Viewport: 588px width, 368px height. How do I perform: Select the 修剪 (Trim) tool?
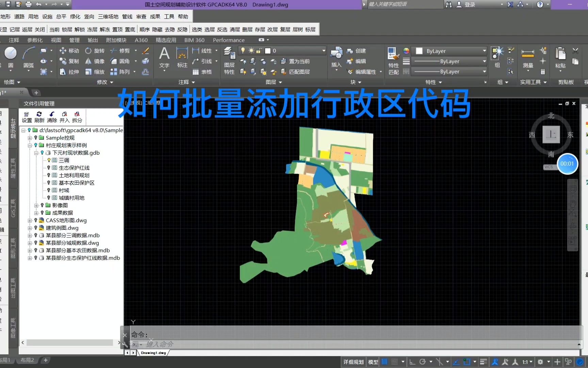point(120,51)
